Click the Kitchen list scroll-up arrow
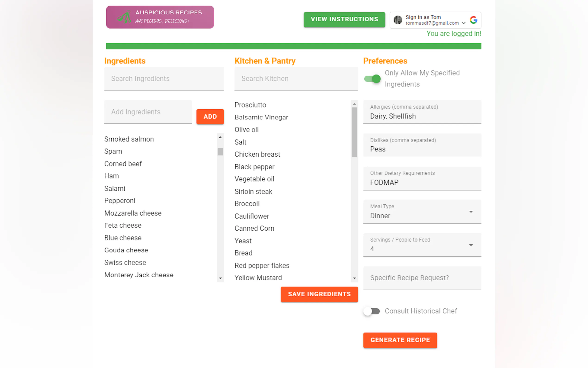The width and height of the screenshot is (588, 368). (354, 104)
